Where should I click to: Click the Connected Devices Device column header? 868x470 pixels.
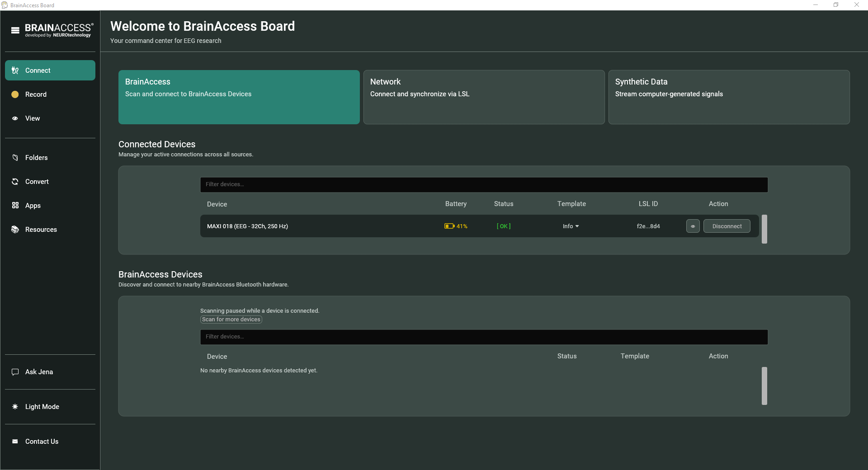click(x=217, y=204)
